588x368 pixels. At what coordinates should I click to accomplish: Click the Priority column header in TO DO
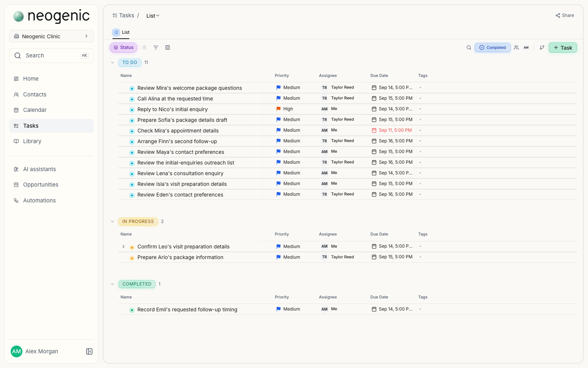pos(282,75)
